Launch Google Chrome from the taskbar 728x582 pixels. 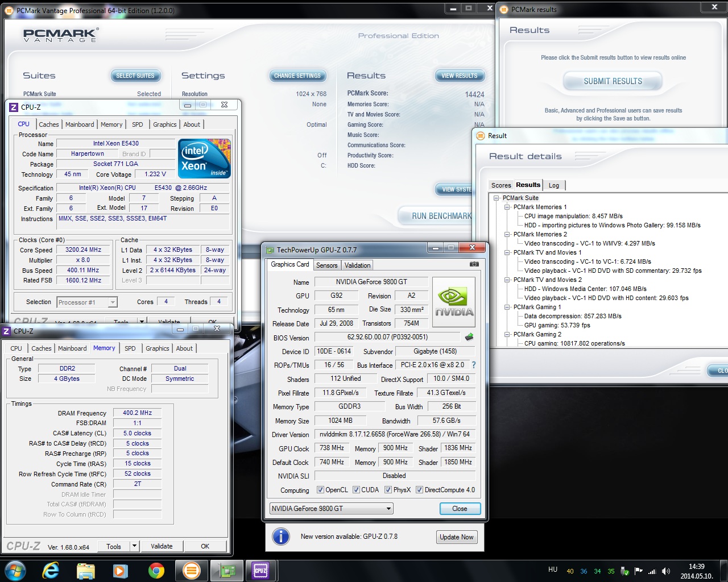coord(156,571)
